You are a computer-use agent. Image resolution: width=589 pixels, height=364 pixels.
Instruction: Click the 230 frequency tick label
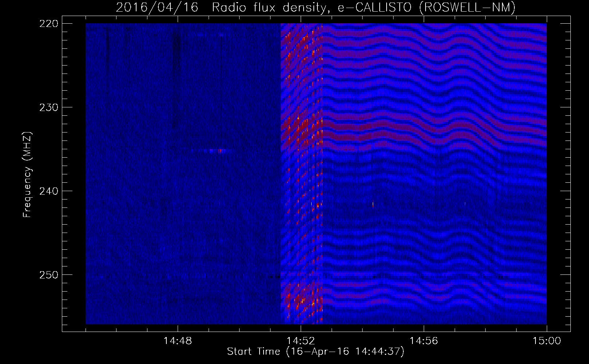[x=48, y=107]
